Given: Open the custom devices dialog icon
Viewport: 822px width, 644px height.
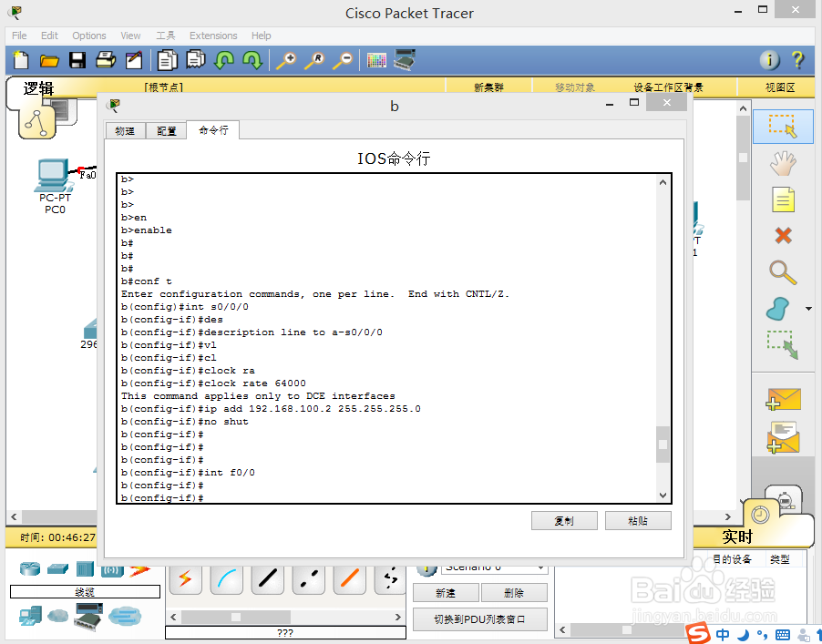Looking at the screenshot, I should 405,59.
